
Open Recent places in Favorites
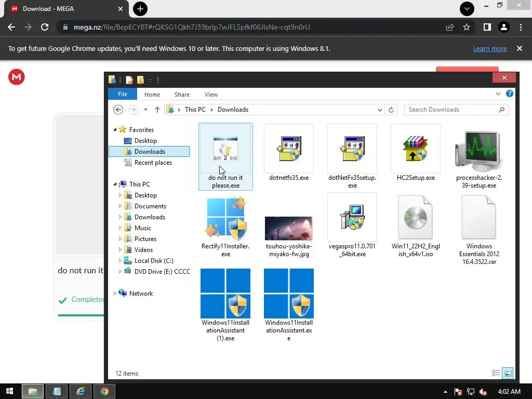(x=153, y=163)
